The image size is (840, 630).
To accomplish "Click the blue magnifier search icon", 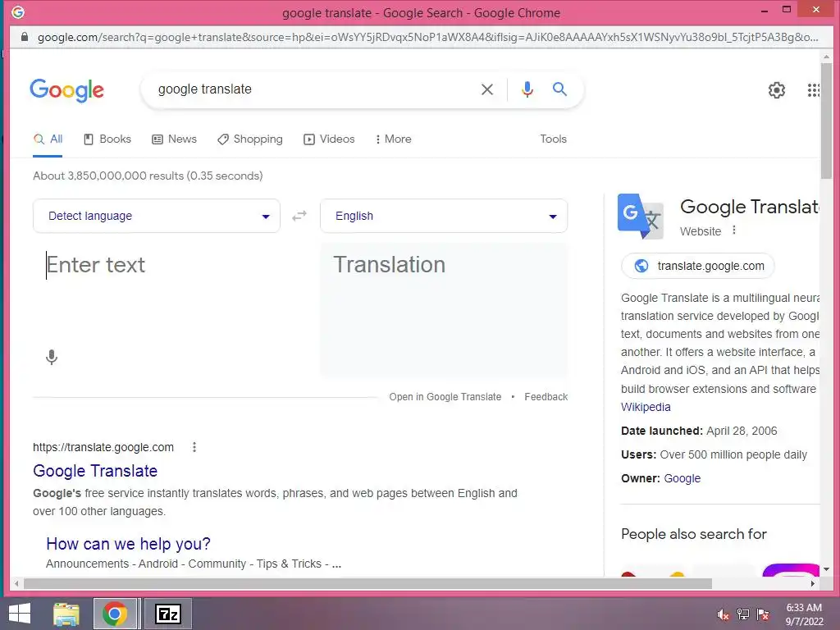I will [x=559, y=89].
